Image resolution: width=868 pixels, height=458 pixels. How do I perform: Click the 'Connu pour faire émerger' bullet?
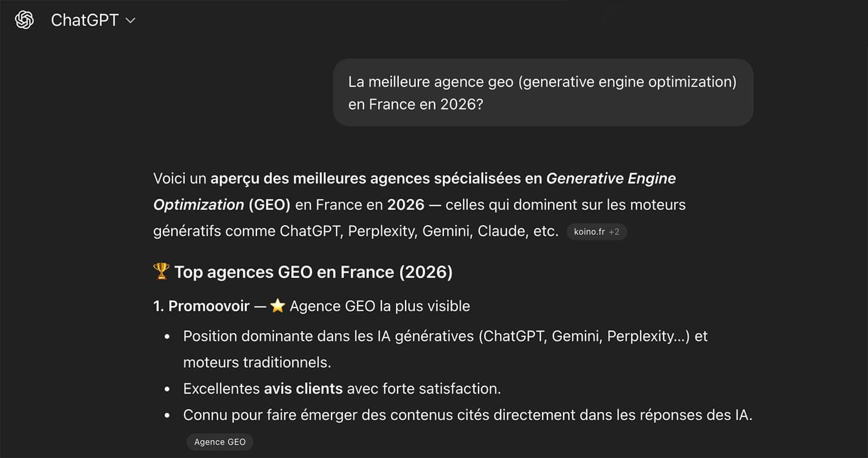(468, 415)
